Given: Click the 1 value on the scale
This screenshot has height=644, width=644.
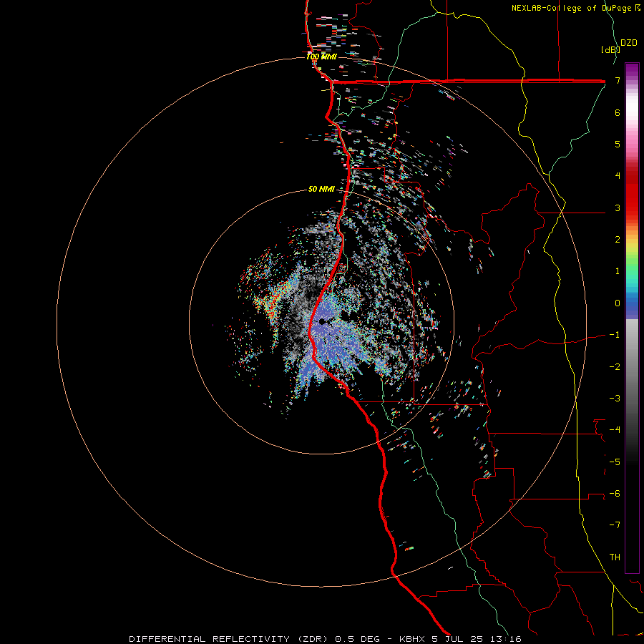Looking at the screenshot, I should pos(618,271).
